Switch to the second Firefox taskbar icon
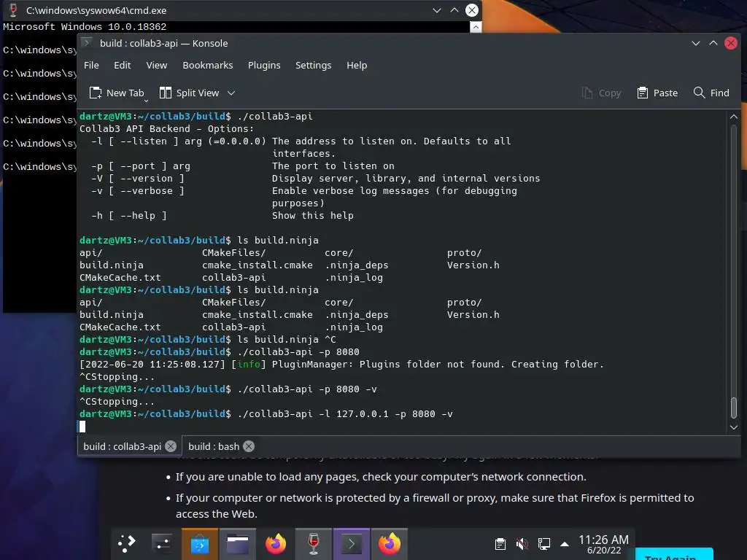The image size is (747, 560). coord(390,543)
